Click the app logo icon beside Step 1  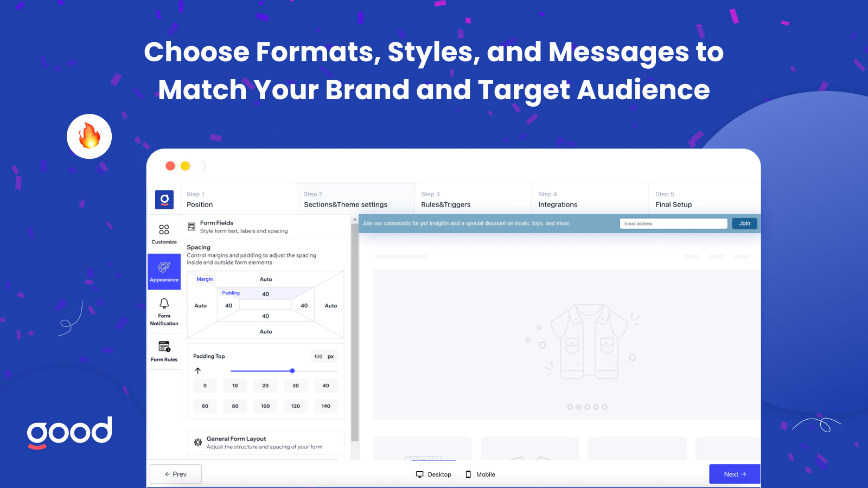point(164,200)
